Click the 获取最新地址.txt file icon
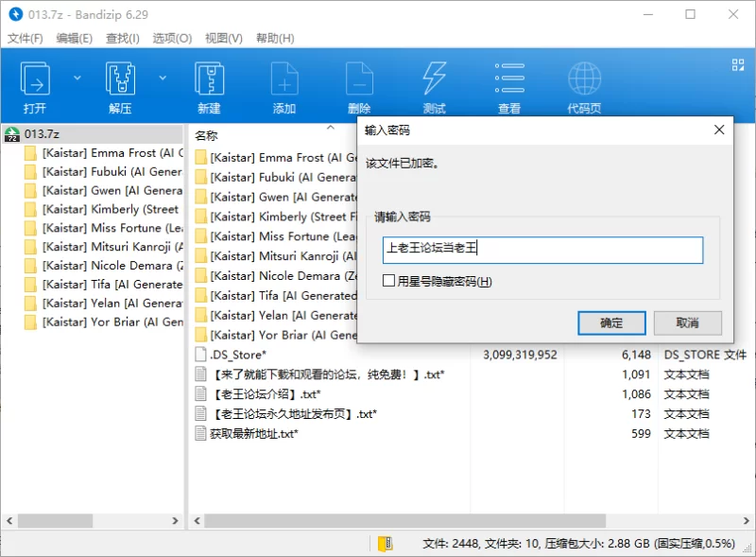This screenshot has height=557, width=756. click(x=200, y=433)
